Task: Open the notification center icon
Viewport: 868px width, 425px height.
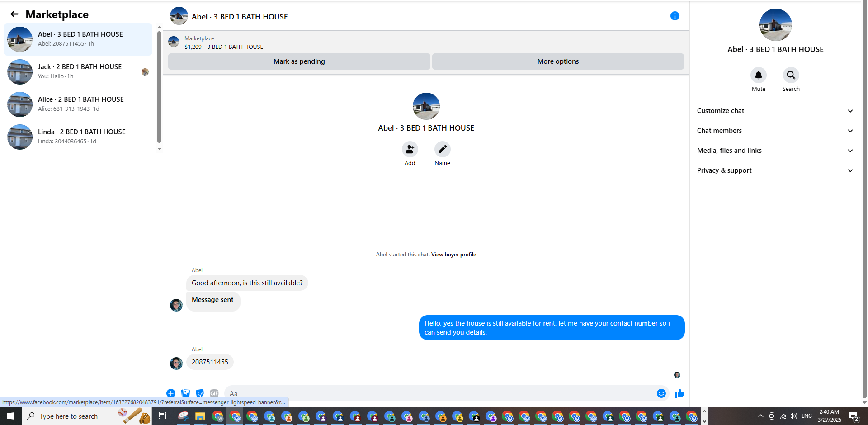Action: [x=854, y=416]
